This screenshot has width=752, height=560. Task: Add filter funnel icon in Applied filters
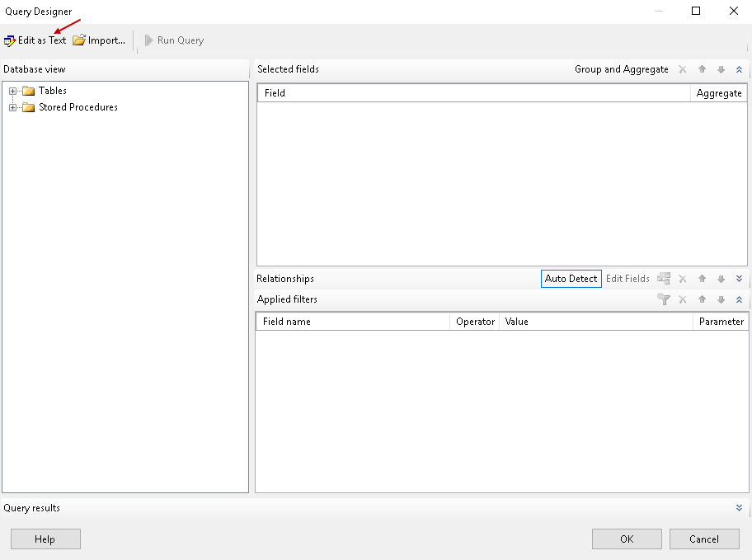[x=664, y=299]
